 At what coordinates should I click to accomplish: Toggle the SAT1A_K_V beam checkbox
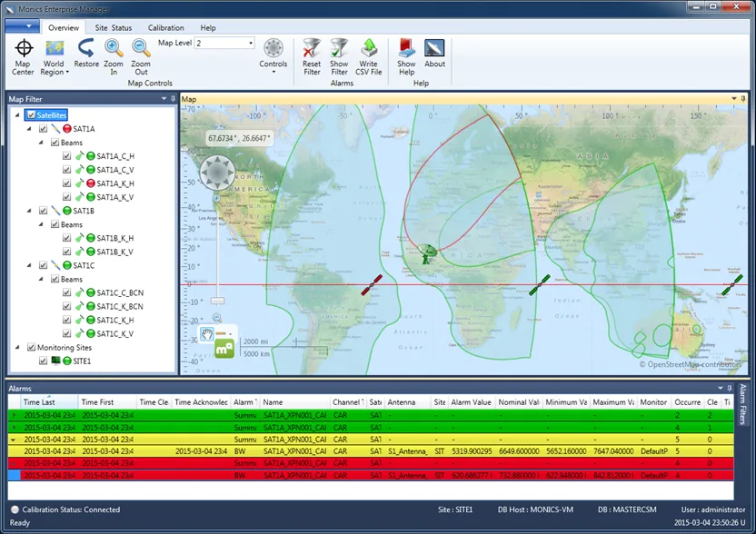(x=66, y=197)
